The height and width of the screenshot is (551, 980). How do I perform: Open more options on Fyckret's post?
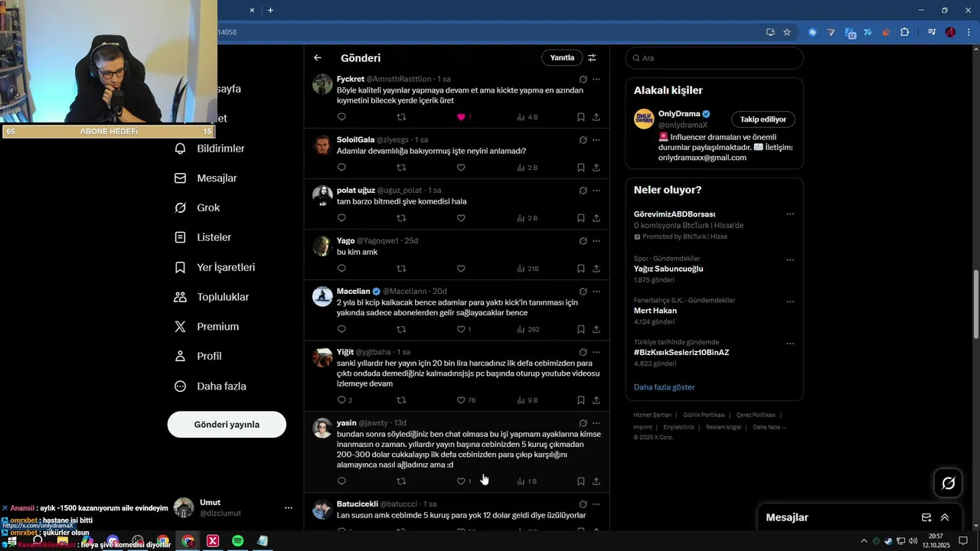[x=596, y=79]
